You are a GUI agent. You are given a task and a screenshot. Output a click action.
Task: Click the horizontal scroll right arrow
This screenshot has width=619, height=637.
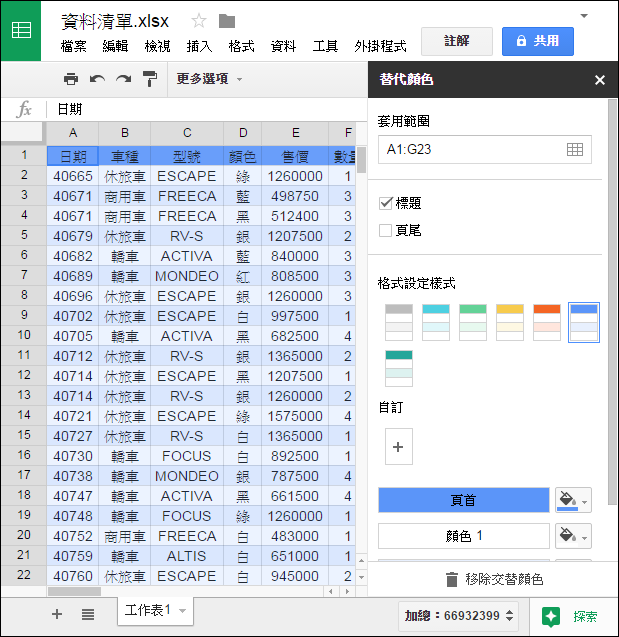pos(347,591)
